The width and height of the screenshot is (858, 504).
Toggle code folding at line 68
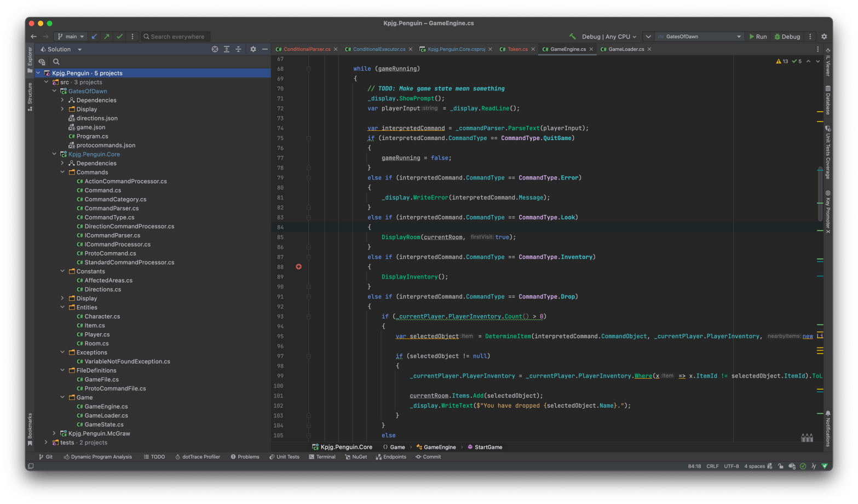(x=309, y=69)
